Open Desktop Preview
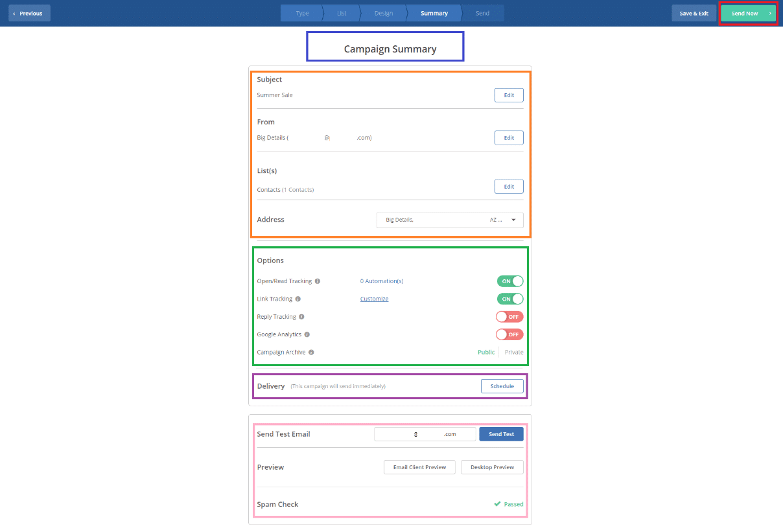This screenshot has height=532, width=783. pos(492,467)
